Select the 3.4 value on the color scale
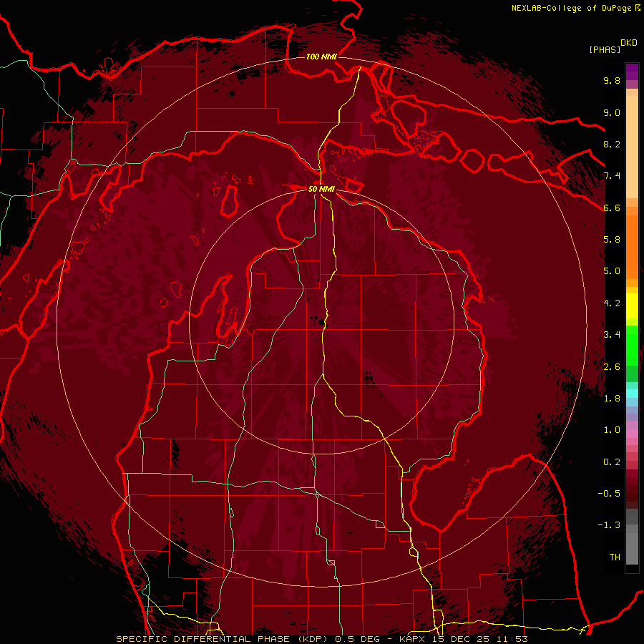The height and width of the screenshot is (644, 644). [612, 335]
